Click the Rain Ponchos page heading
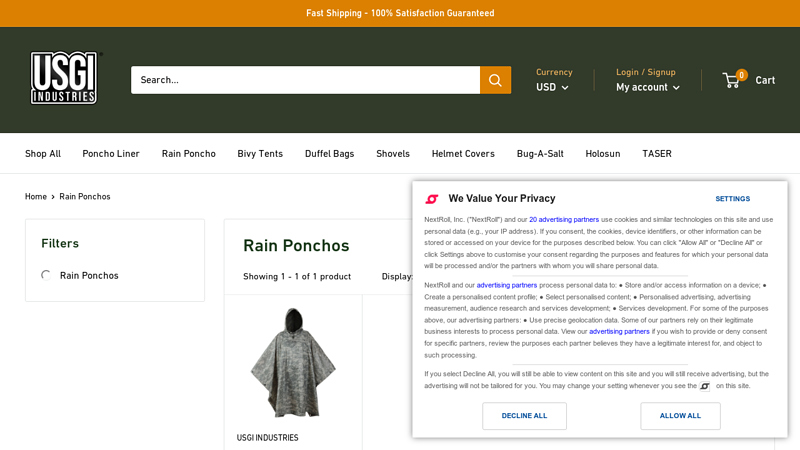 [296, 245]
